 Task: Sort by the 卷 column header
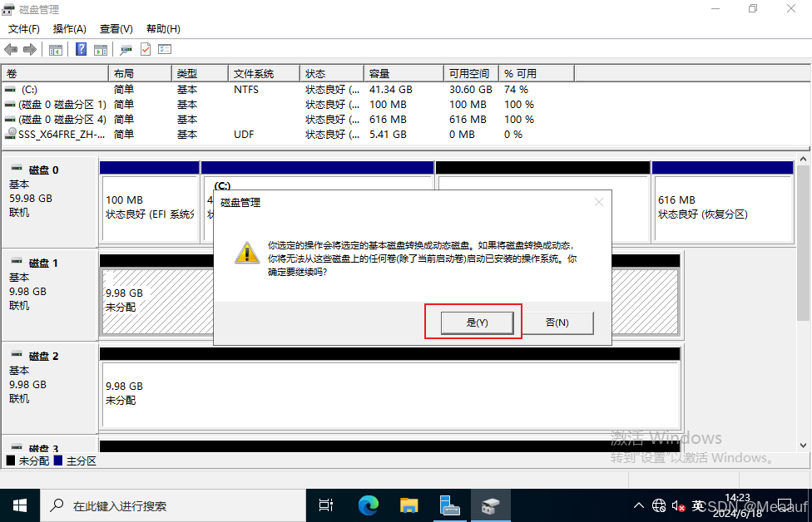55,74
